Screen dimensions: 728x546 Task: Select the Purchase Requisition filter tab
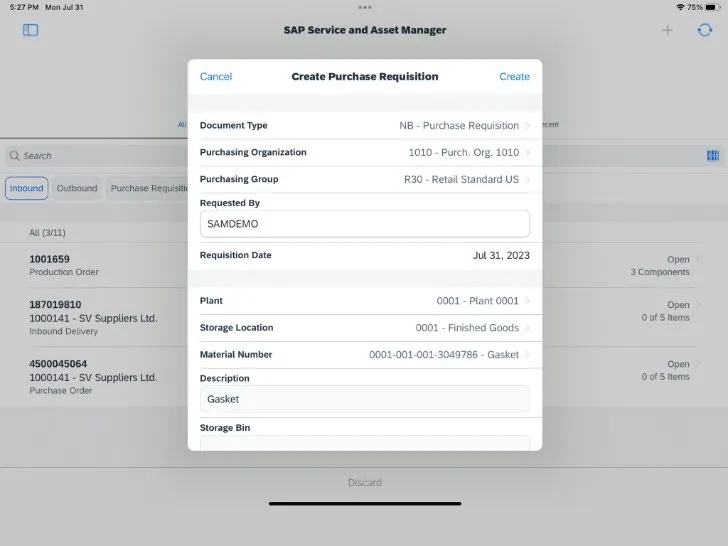(x=148, y=188)
